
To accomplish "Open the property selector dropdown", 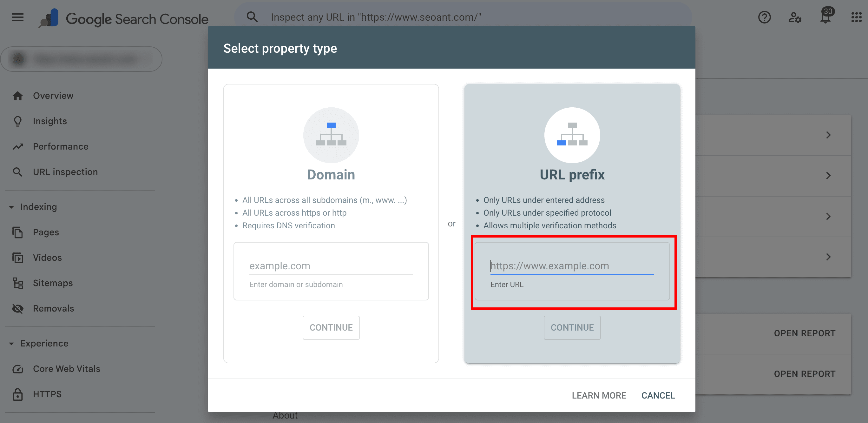I will pyautogui.click(x=81, y=59).
